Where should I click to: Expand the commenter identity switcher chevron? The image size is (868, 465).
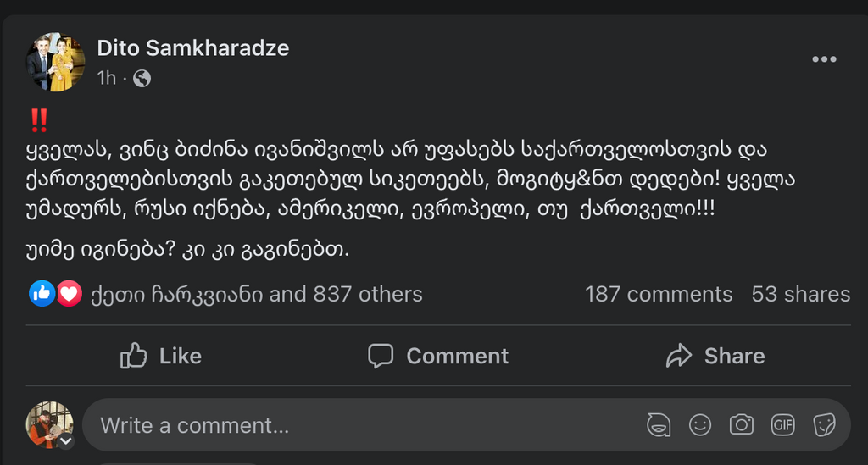pos(65,440)
